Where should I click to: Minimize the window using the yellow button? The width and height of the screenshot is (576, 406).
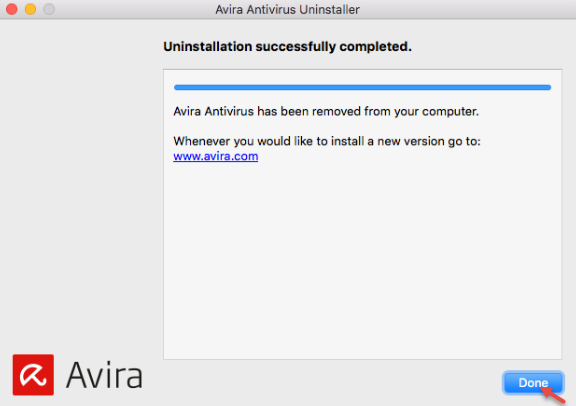[30, 9]
